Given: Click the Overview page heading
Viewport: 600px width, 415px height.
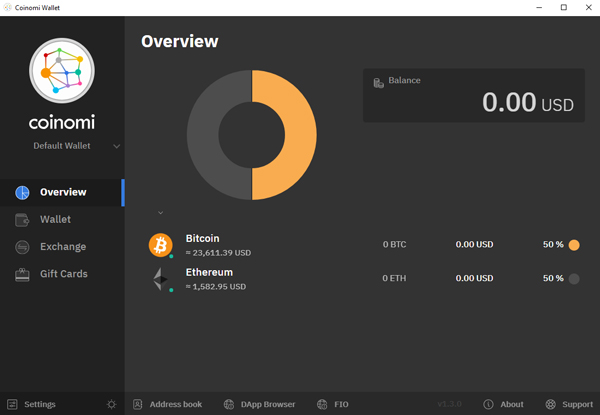Looking at the screenshot, I should tap(180, 41).
